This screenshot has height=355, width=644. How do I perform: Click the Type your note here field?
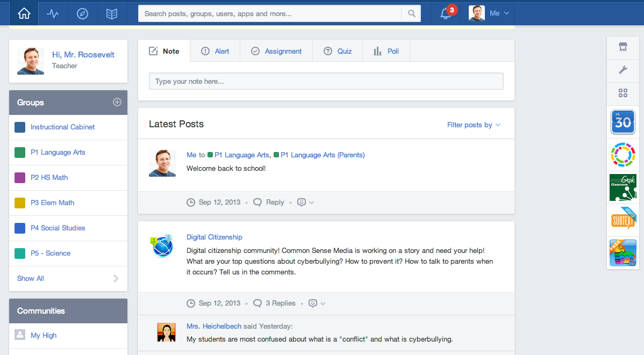point(326,82)
